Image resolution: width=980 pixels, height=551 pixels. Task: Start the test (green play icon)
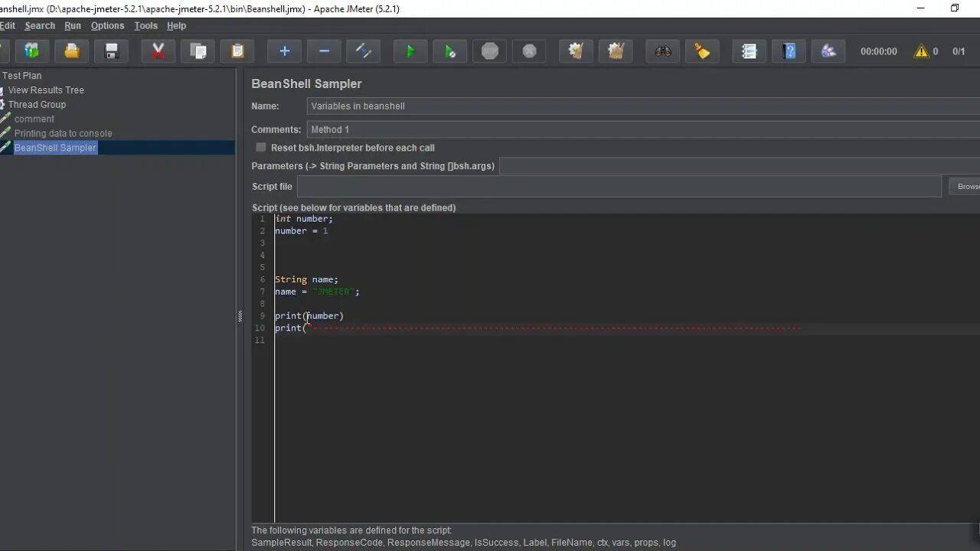click(410, 51)
